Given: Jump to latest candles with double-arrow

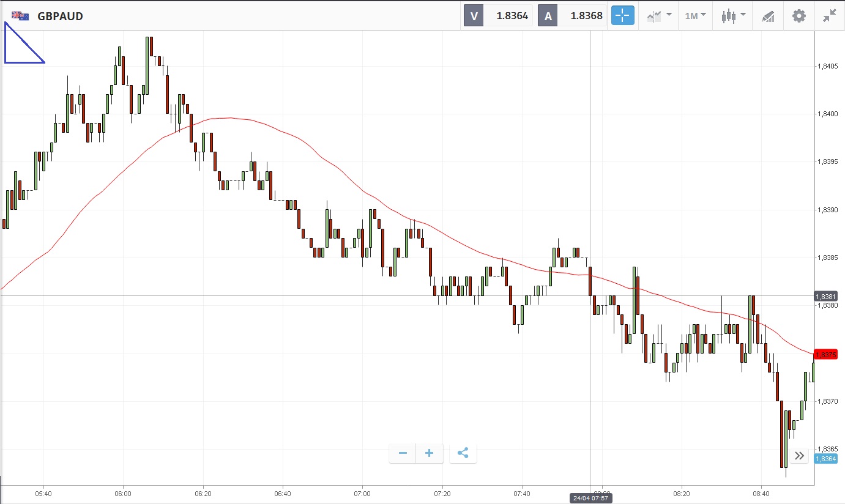Looking at the screenshot, I should (x=799, y=455).
